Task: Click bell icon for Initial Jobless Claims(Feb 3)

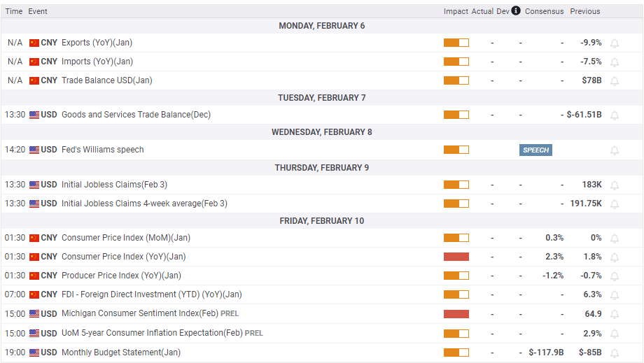Action: tap(615, 185)
